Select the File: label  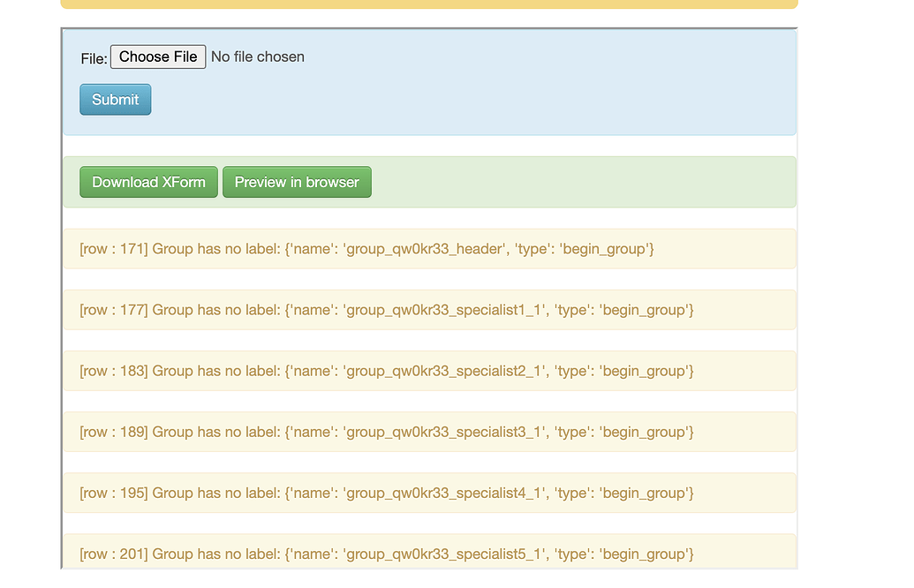(92, 58)
